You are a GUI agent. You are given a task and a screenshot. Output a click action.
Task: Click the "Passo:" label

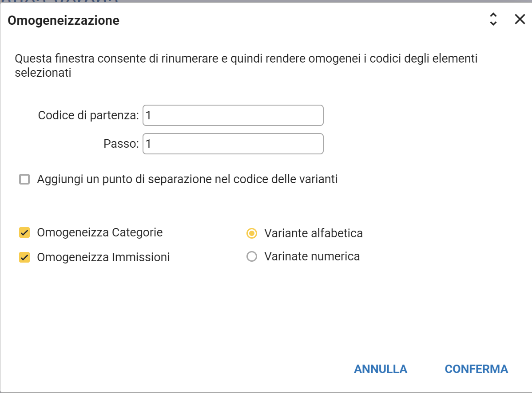click(121, 144)
